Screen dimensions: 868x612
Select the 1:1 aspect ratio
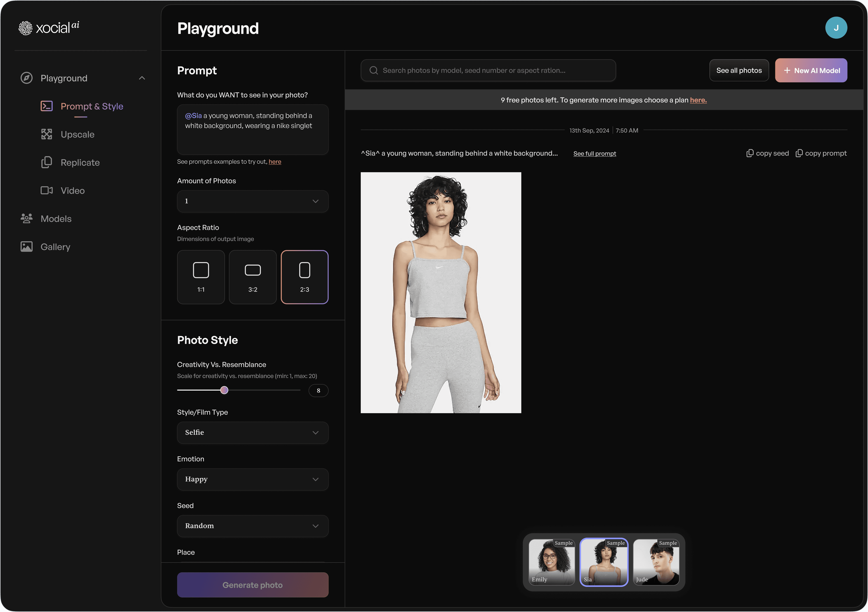pos(201,277)
